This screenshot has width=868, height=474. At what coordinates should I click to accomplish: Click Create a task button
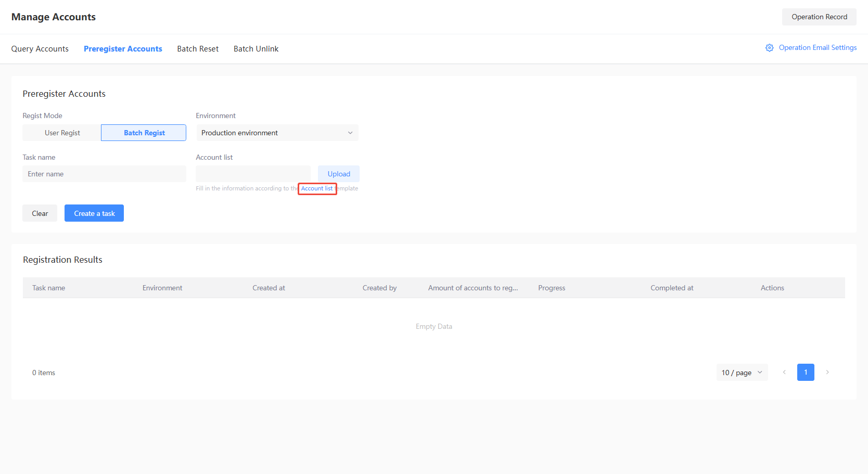click(94, 213)
